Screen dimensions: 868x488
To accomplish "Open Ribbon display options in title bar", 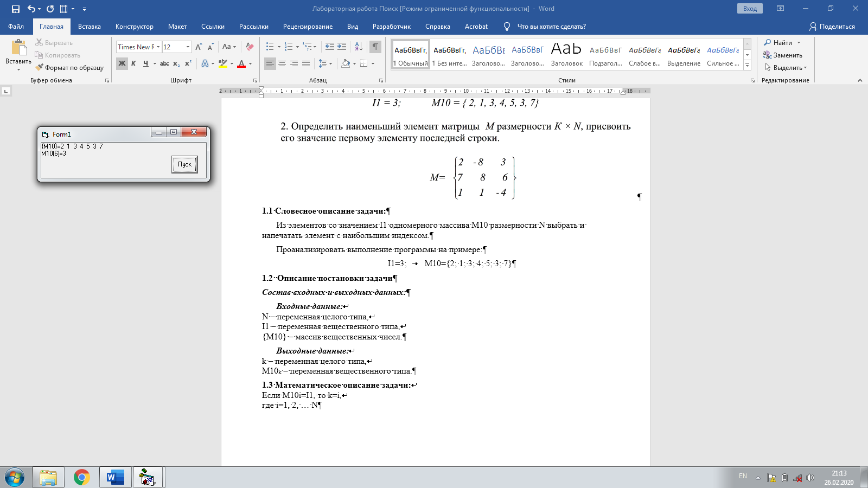I will (x=780, y=9).
